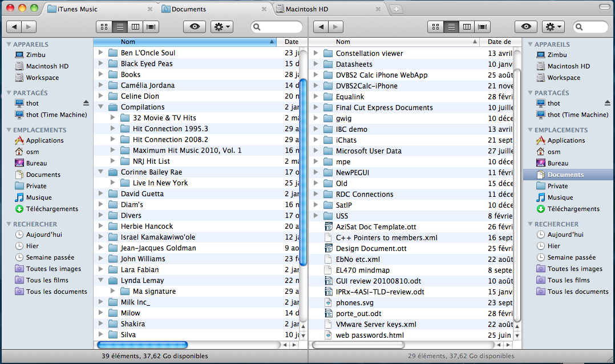Switch right pane to list view

click(451, 27)
